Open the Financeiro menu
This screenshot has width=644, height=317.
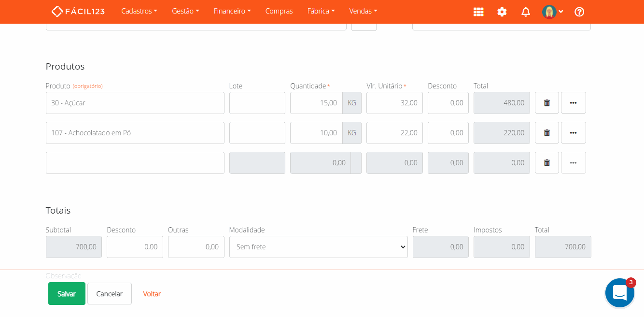[232, 11]
